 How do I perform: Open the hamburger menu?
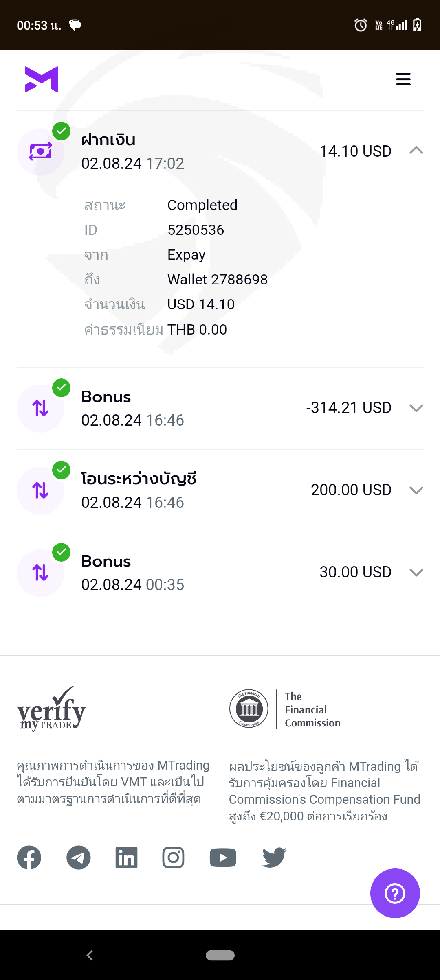coord(403,79)
